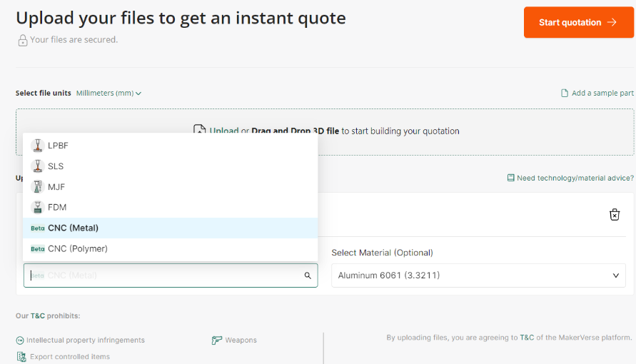Screen dimensions: 636x364
Task: Click the magnifier icon in technology search
Action: point(308,275)
